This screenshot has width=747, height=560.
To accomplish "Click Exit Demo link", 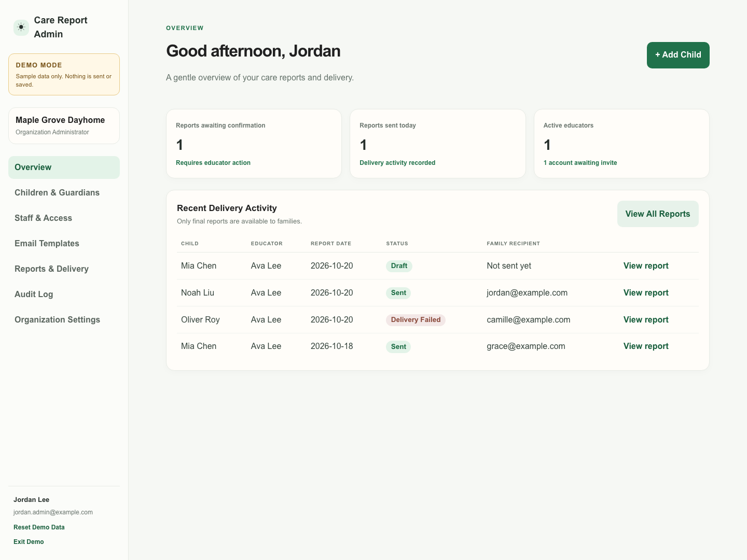I will click(29, 542).
